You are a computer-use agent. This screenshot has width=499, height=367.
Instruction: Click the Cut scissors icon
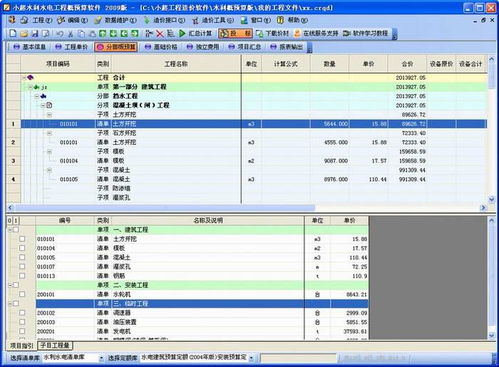[70, 33]
